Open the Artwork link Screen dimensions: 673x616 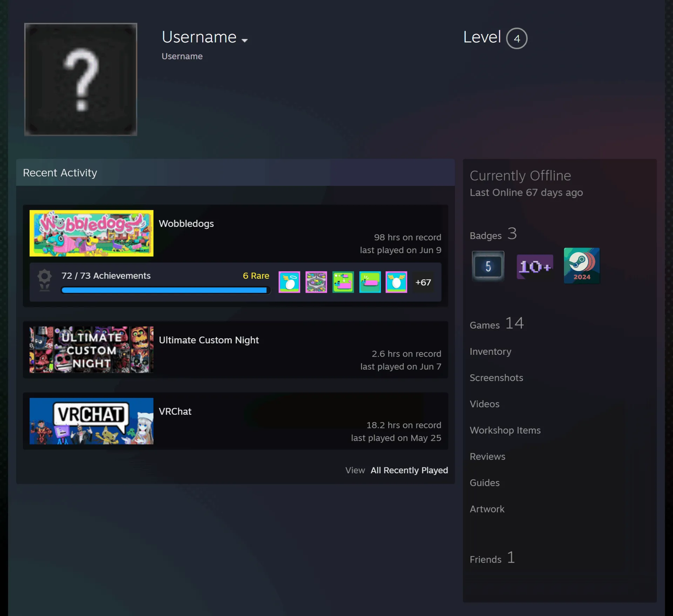coord(487,509)
